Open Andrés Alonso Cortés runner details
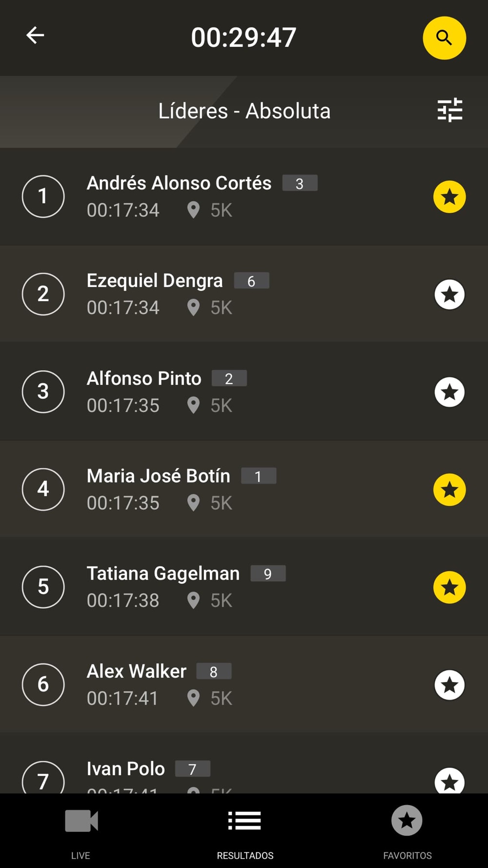 pos(179,184)
